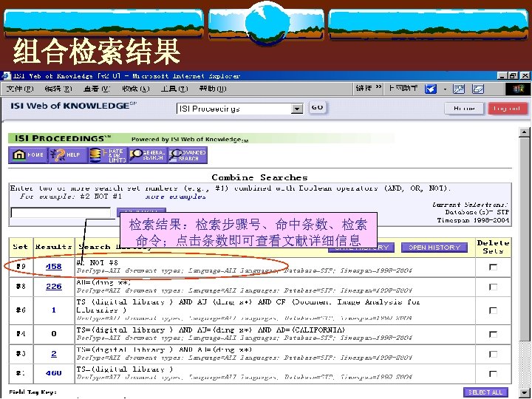532x399 pixels.
Task: Click the 'Field Tag Key:' label
Action: (x=33, y=392)
